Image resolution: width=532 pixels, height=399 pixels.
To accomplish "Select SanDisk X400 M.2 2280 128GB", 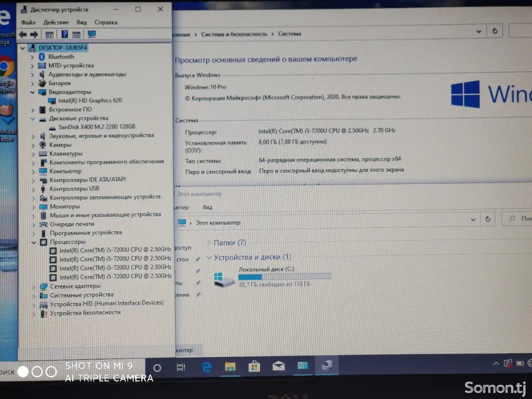I will pyautogui.click(x=97, y=127).
